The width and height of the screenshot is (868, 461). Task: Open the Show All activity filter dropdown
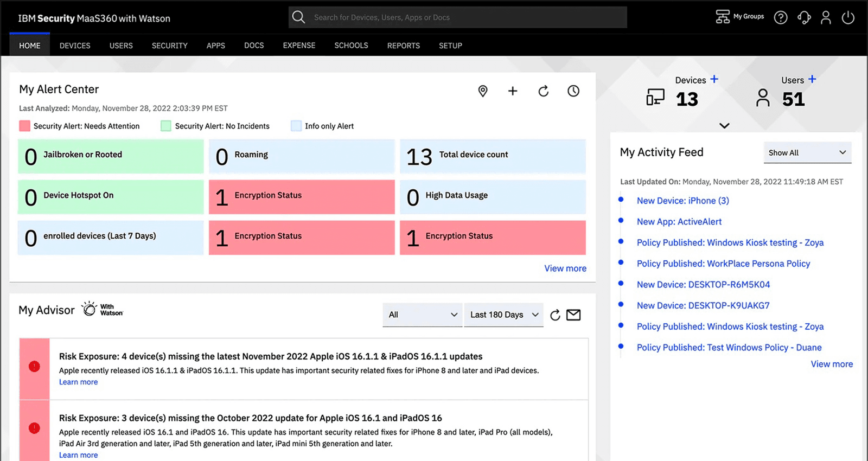pos(807,152)
